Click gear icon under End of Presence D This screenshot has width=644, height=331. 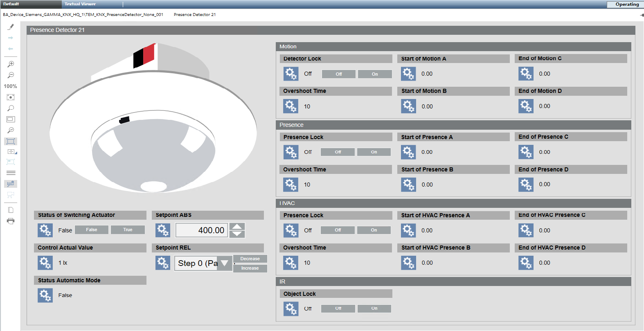(x=526, y=185)
